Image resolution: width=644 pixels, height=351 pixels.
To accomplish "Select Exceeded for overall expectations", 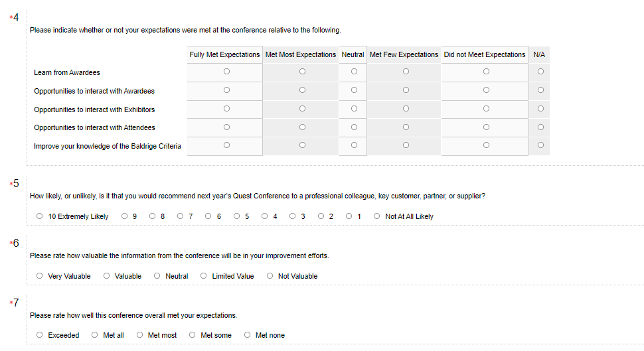I will point(40,334).
